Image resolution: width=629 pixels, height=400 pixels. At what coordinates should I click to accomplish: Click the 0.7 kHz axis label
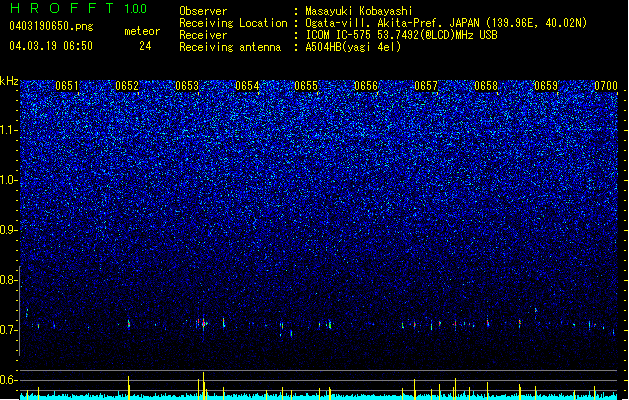pyautogui.click(x=8, y=330)
